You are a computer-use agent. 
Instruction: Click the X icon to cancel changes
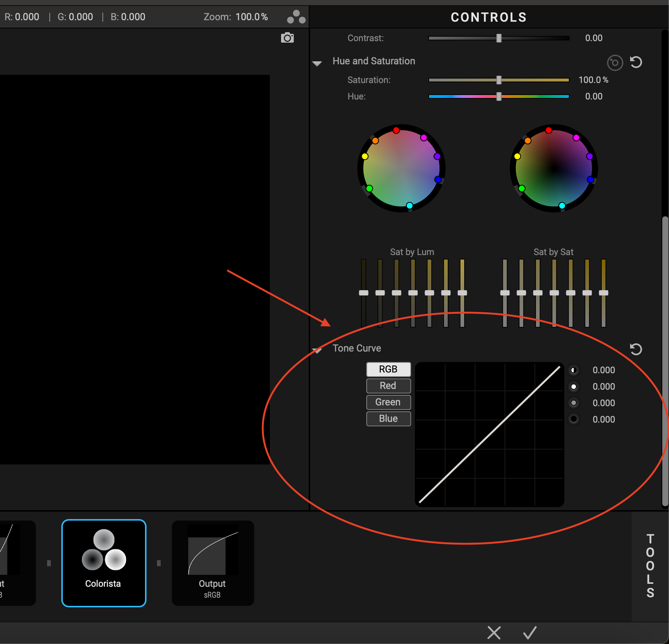pyautogui.click(x=494, y=633)
